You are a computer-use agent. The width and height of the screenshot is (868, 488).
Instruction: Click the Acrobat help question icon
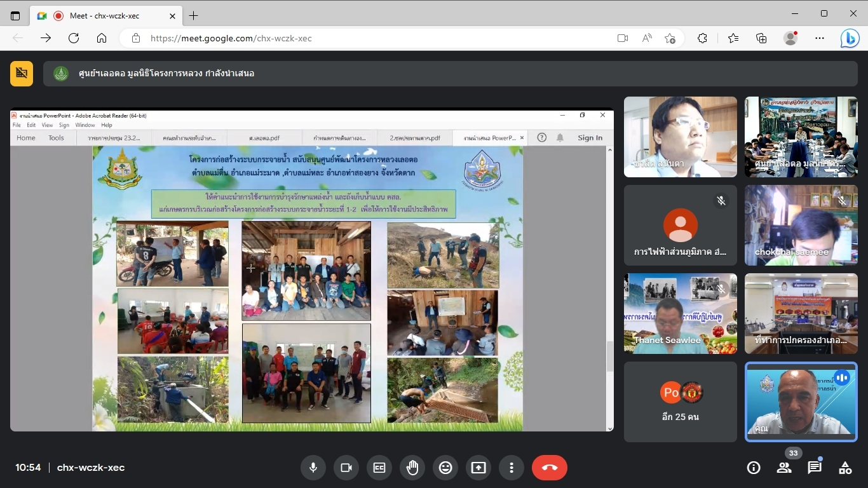[542, 138]
